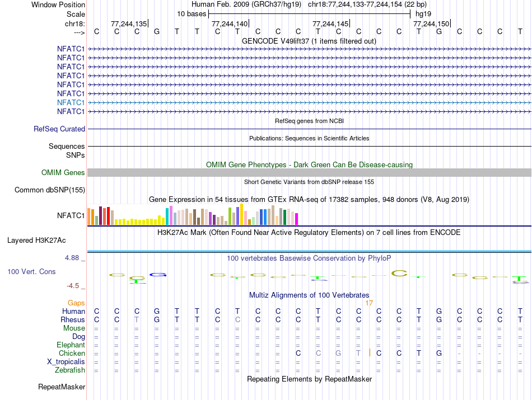Click the Multiz Alignments of 100 Vertebrates title
Viewport: 532px width, 400px height.
pos(309,294)
